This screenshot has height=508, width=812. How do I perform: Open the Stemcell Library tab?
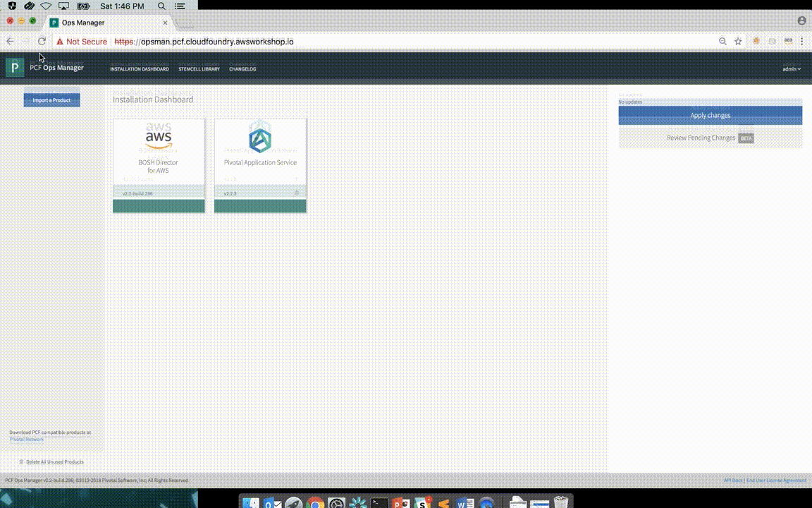tap(199, 69)
